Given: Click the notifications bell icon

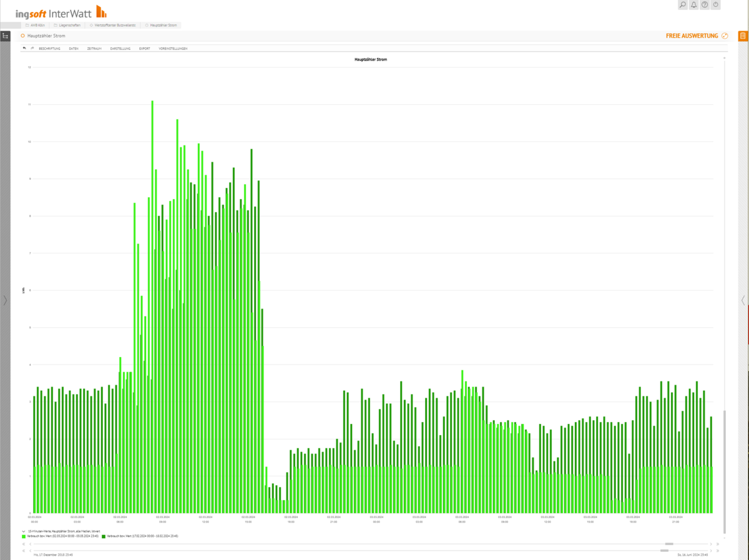Looking at the screenshot, I should pyautogui.click(x=693, y=5).
